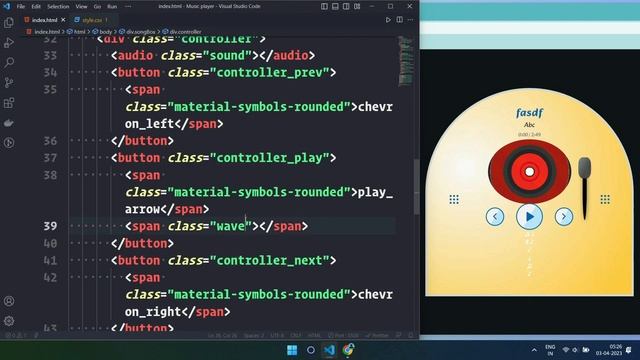The height and width of the screenshot is (360, 640).
Task: Click the VS Code logo in title bar
Action: tap(6, 6)
